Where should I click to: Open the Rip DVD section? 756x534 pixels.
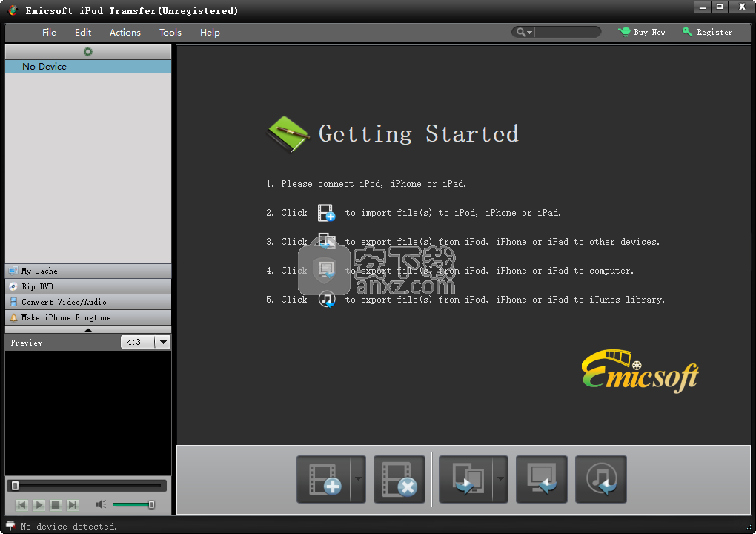coord(88,286)
